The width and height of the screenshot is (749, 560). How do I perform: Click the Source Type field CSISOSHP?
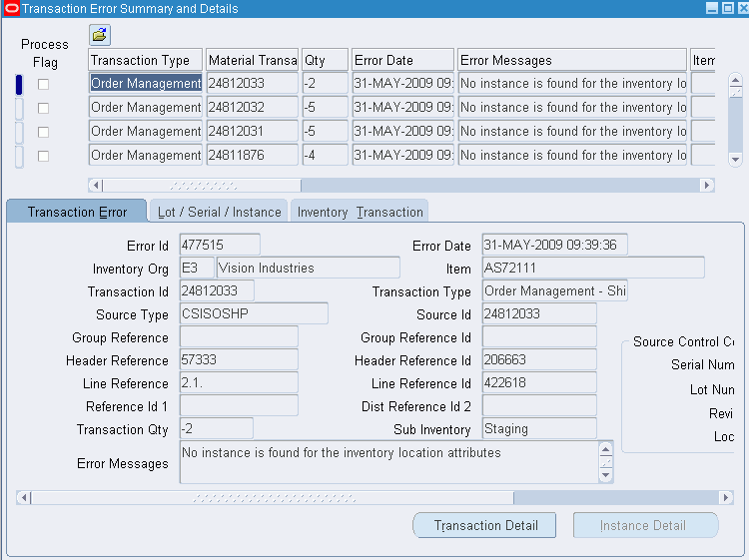pyautogui.click(x=254, y=313)
